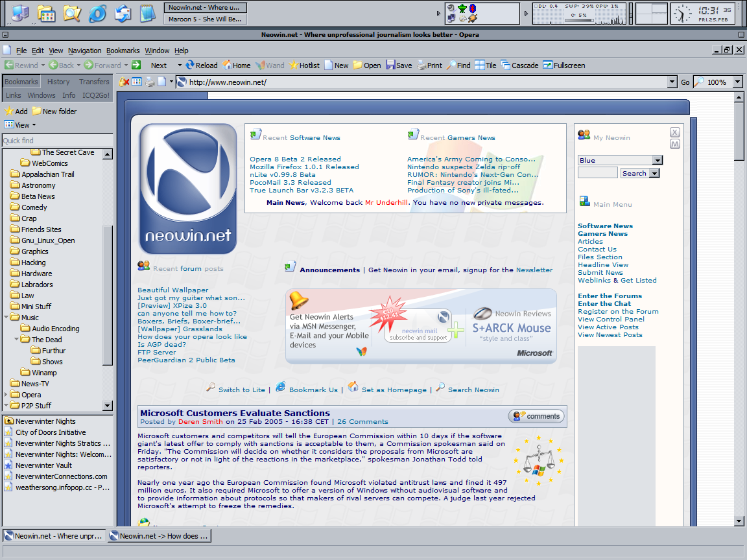Open the Bookmarks menu in menu bar
Viewport: 747px width, 560px height.
point(123,51)
